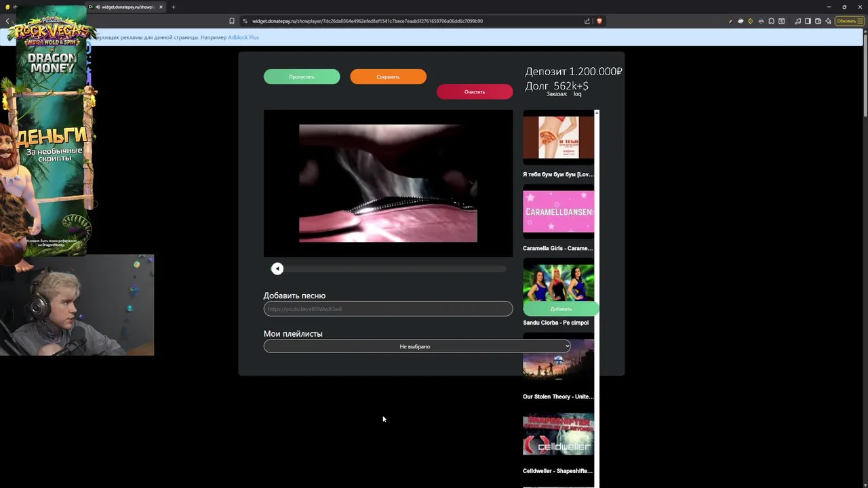Click the streamer webcam overlay

click(x=77, y=305)
